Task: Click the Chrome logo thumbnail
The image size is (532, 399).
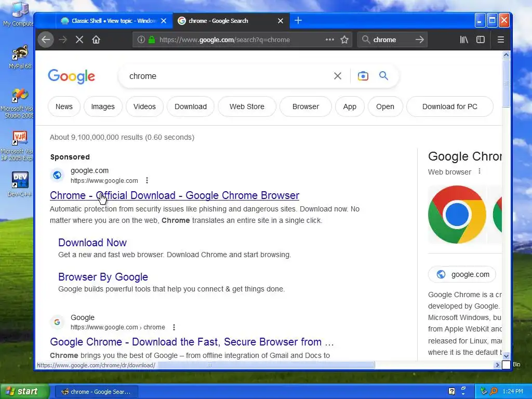Action: pyautogui.click(x=457, y=215)
